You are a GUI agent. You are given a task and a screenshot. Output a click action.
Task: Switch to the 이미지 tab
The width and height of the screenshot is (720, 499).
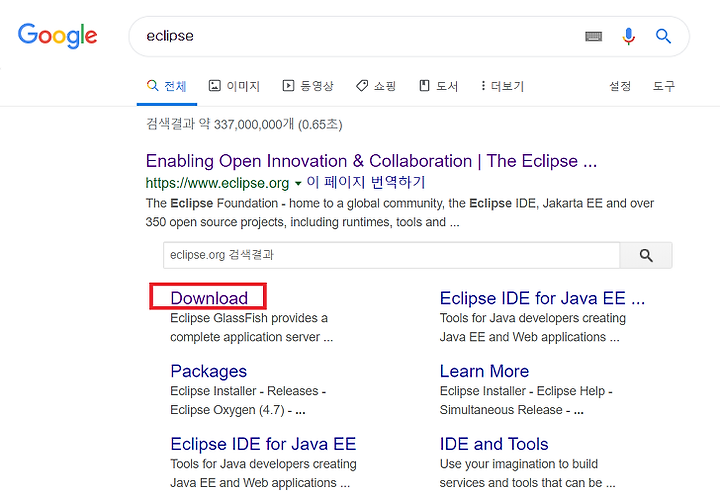tap(235, 86)
